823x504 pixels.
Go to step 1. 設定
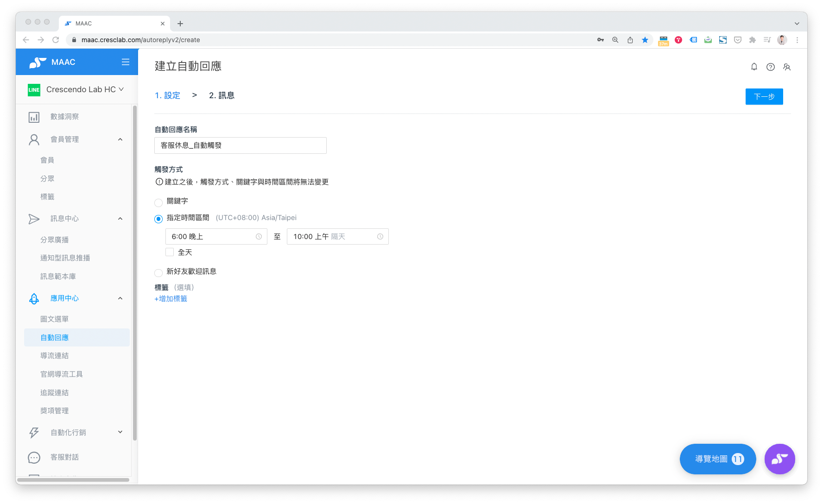point(167,95)
